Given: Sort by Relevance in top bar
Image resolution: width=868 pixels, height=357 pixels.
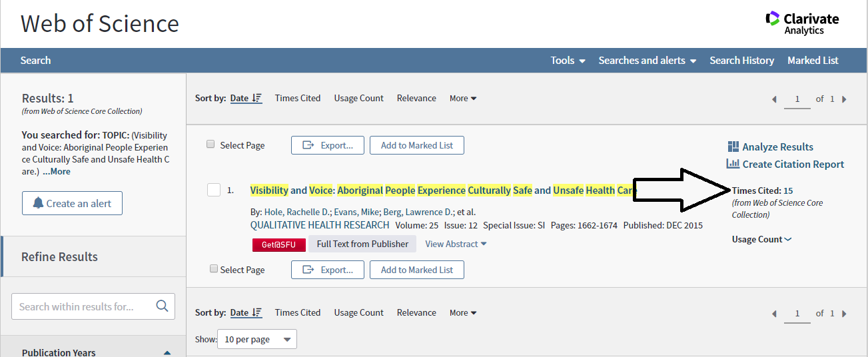Looking at the screenshot, I should (416, 98).
